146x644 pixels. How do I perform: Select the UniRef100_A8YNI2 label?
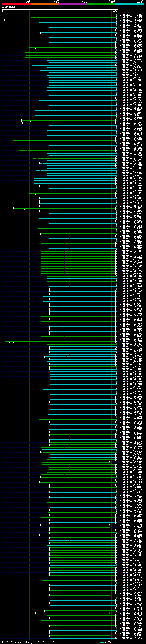point(131,75)
